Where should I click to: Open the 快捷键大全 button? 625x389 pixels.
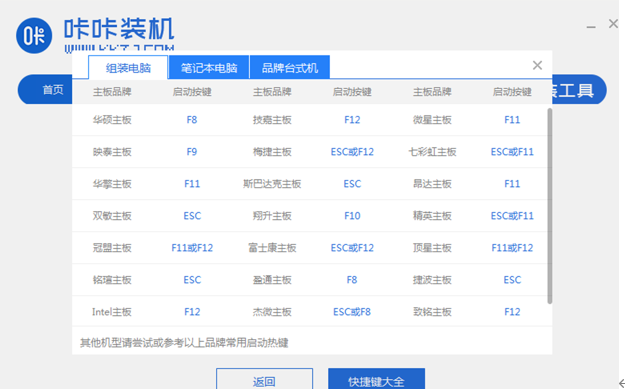click(376, 379)
